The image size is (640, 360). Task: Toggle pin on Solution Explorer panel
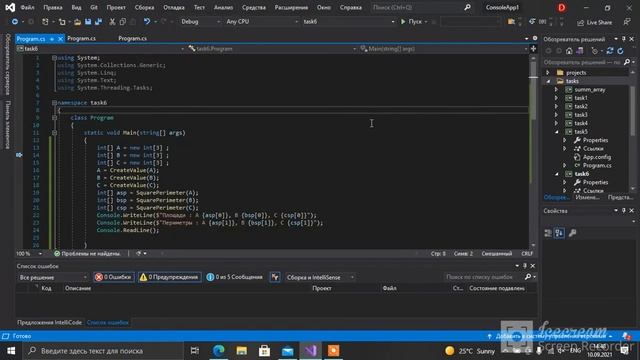tap(624, 39)
